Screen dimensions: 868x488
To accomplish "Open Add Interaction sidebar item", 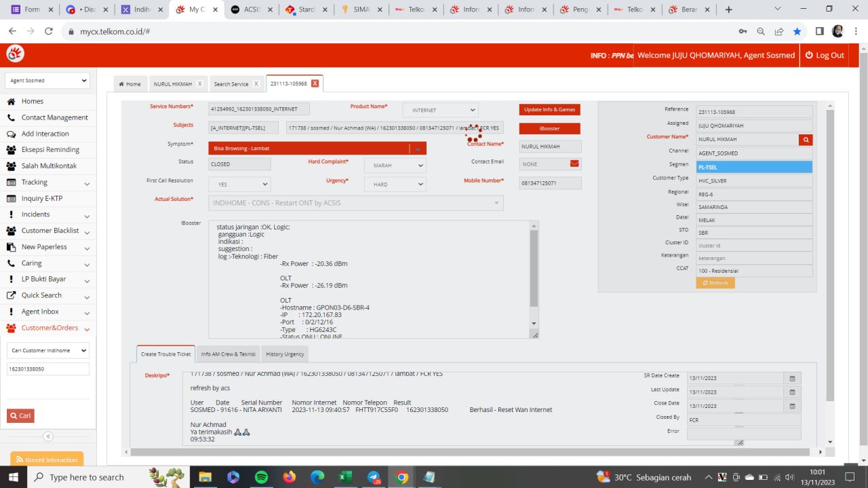I will 45,134.
